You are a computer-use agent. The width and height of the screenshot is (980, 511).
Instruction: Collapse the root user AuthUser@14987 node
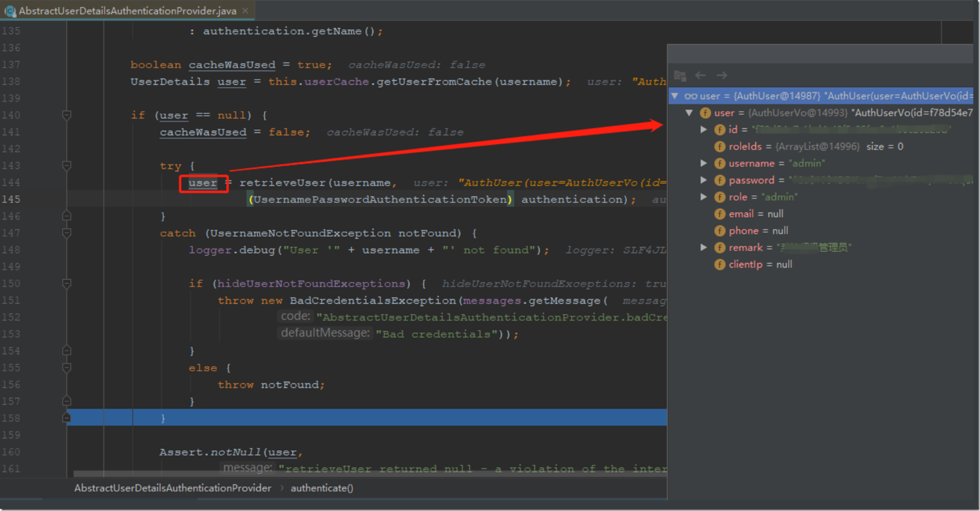coord(675,96)
